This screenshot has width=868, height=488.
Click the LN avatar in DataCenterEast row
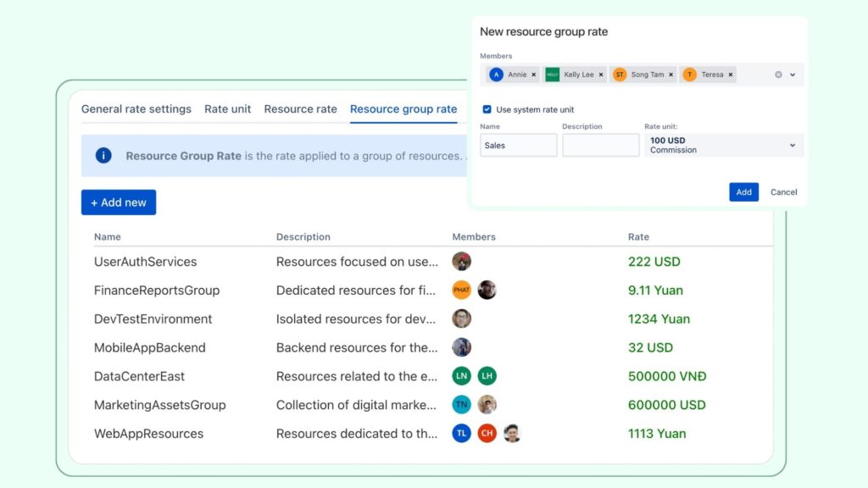[461, 376]
